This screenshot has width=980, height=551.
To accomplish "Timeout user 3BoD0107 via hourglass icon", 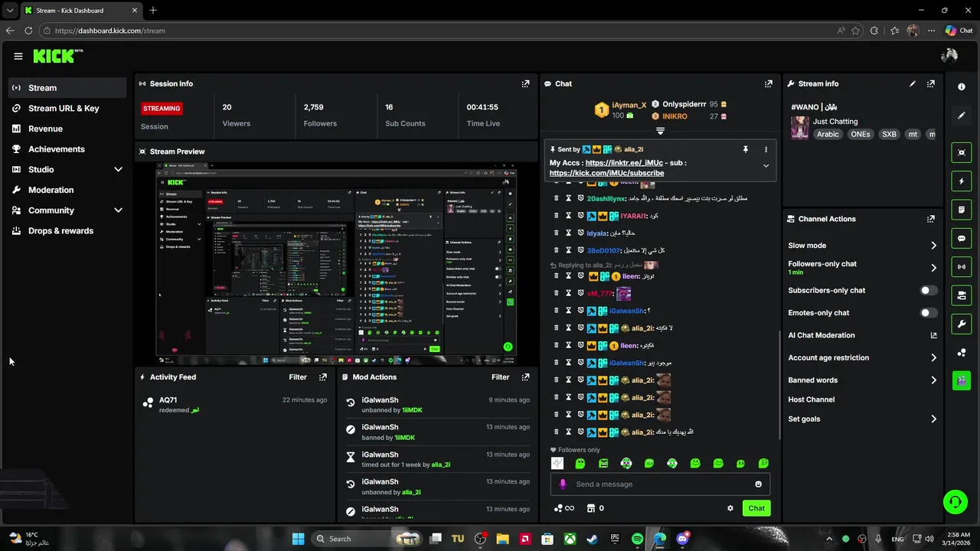I will coord(568,250).
